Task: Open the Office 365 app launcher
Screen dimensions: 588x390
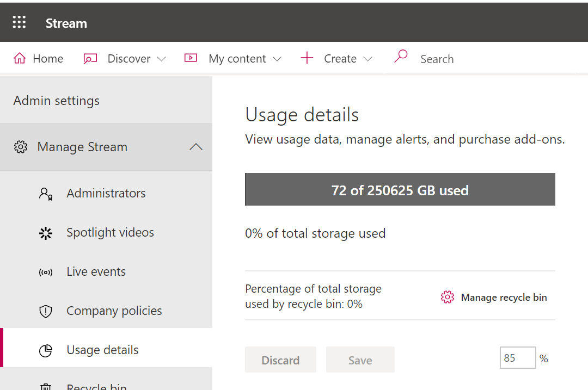Action: pyautogui.click(x=19, y=22)
